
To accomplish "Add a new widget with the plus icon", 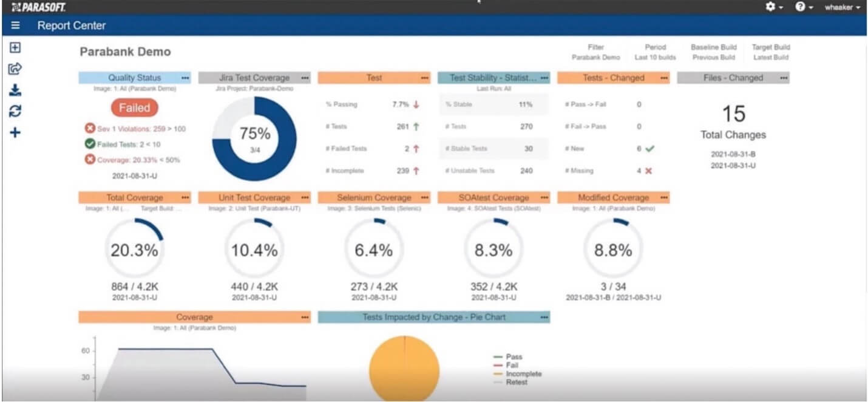I will point(16,131).
